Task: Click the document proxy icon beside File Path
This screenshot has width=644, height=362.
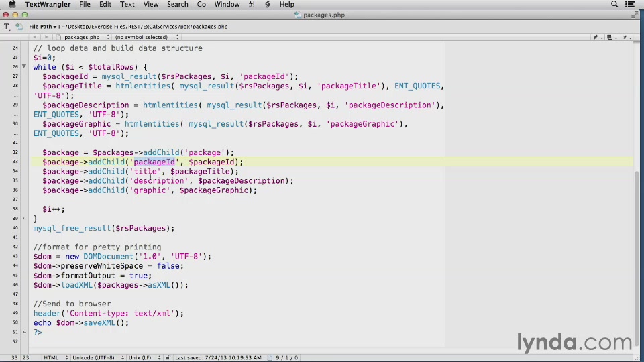Action: pyautogui.click(x=19, y=27)
